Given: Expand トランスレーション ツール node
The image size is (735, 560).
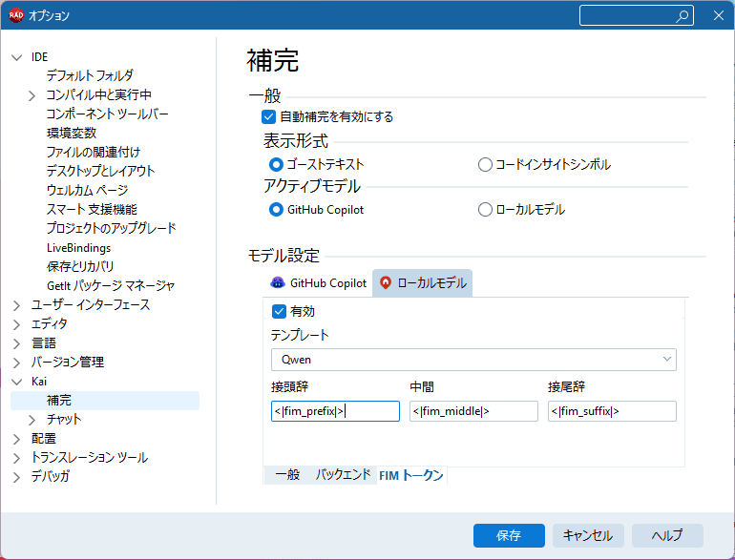Looking at the screenshot, I should pos(17,458).
